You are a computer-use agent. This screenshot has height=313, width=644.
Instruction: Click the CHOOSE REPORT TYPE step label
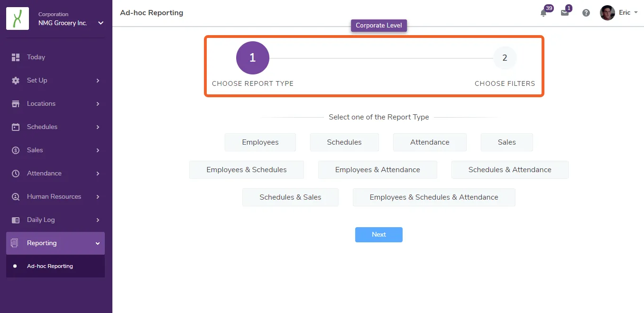click(x=253, y=83)
